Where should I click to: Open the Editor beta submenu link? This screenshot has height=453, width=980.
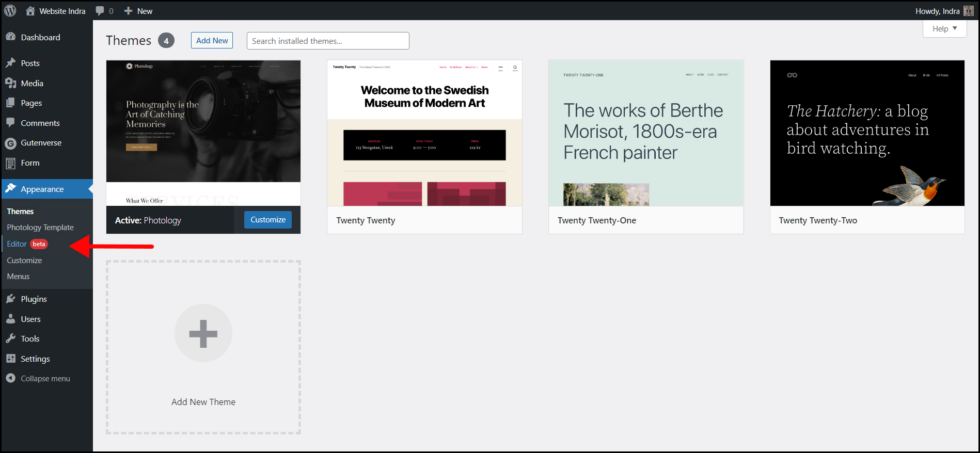pos(27,244)
